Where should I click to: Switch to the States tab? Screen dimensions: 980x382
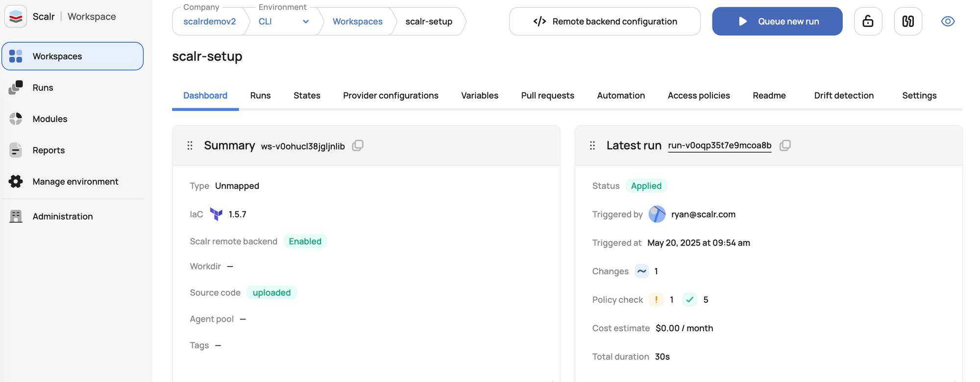click(307, 96)
